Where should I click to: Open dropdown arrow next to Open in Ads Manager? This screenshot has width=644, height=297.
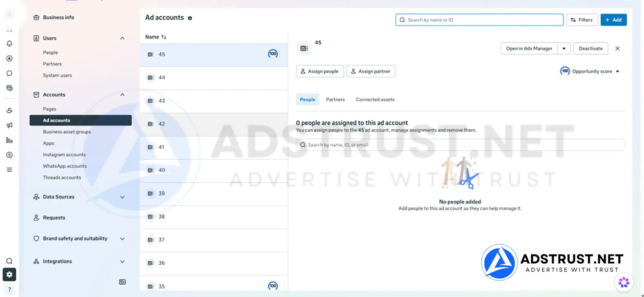click(x=564, y=48)
